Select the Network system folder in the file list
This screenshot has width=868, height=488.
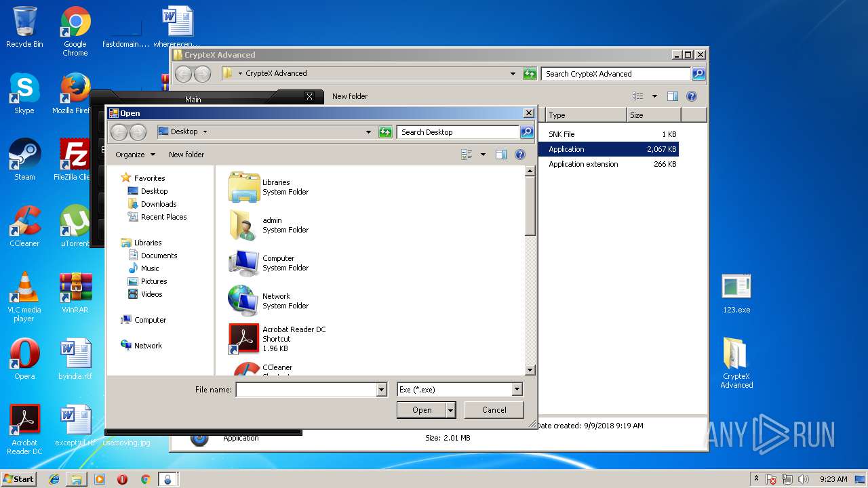click(269, 301)
